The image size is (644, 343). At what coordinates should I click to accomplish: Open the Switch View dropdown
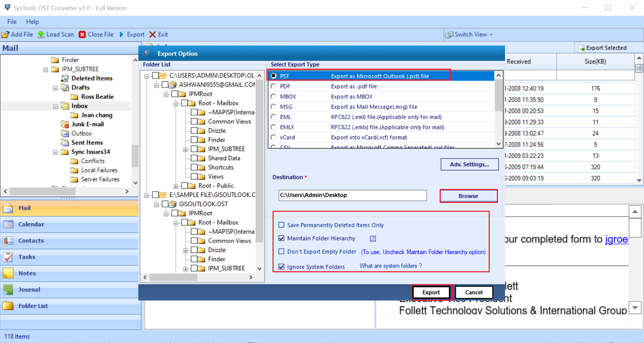469,35
